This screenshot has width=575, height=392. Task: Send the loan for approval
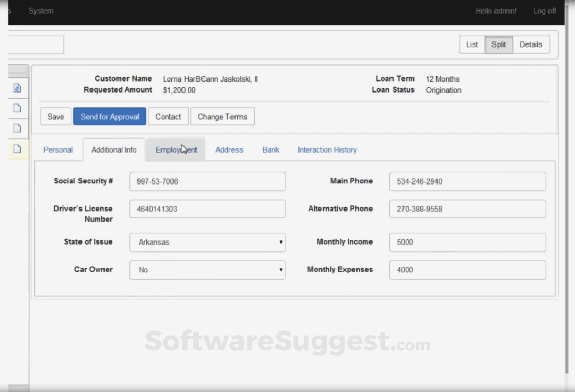109,116
